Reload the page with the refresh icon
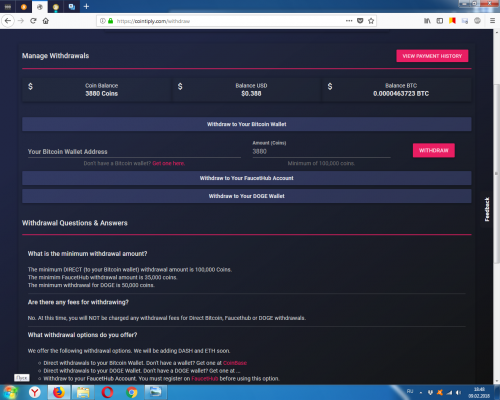The image size is (500, 400). click(x=33, y=21)
